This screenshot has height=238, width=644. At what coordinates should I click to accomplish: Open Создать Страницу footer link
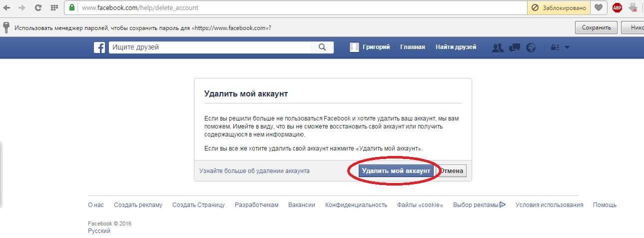[198, 205]
